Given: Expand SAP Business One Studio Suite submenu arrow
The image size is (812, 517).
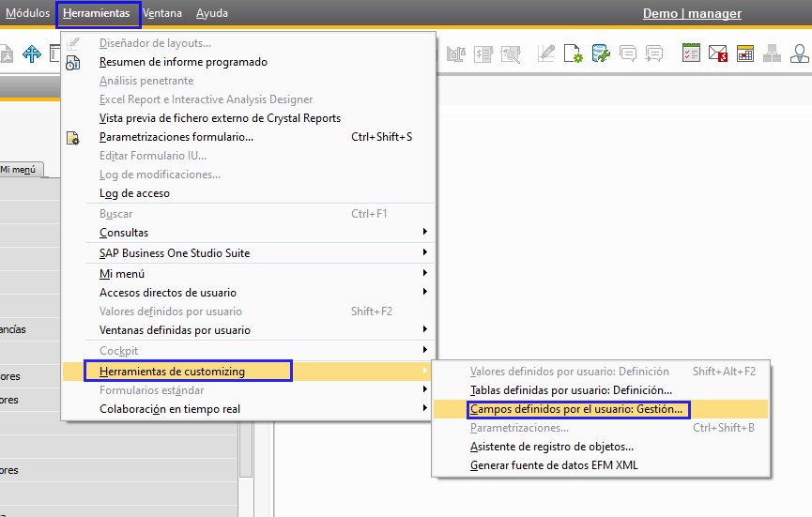Looking at the screenshot, I should (x=424, y=252).
